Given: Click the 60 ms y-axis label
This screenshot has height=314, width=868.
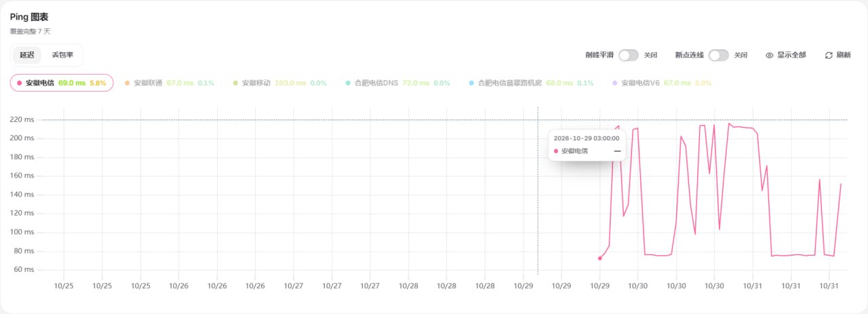Looking at the screenshot, I should pyautogui.click(x=24, y=270).
